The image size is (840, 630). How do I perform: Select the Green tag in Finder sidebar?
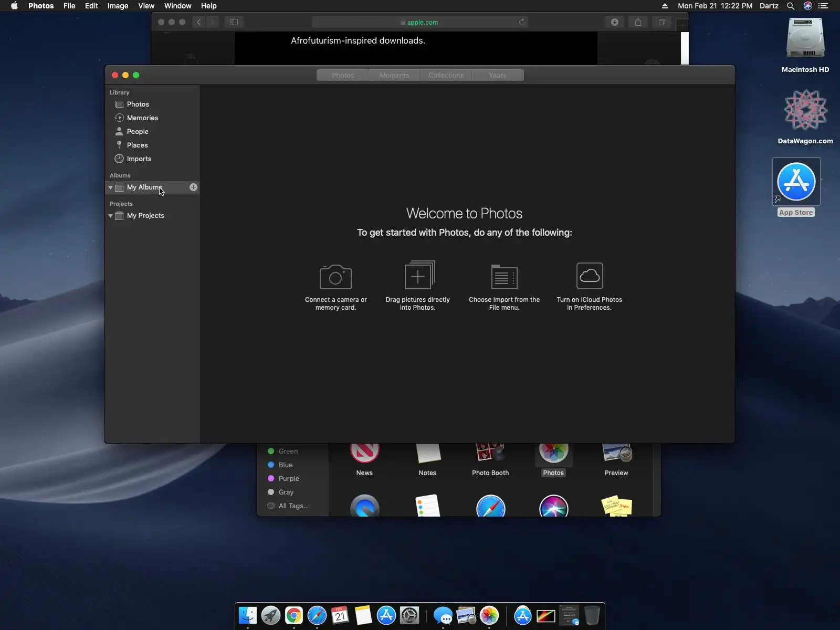283,451
